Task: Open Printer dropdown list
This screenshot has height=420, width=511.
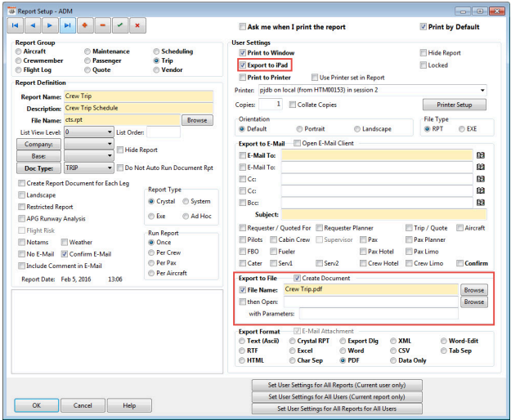Action: pos(482,90)
